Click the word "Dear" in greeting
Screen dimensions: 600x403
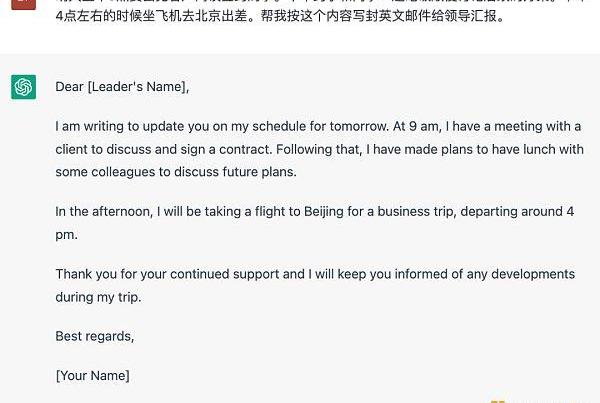(x=70, y=87)
